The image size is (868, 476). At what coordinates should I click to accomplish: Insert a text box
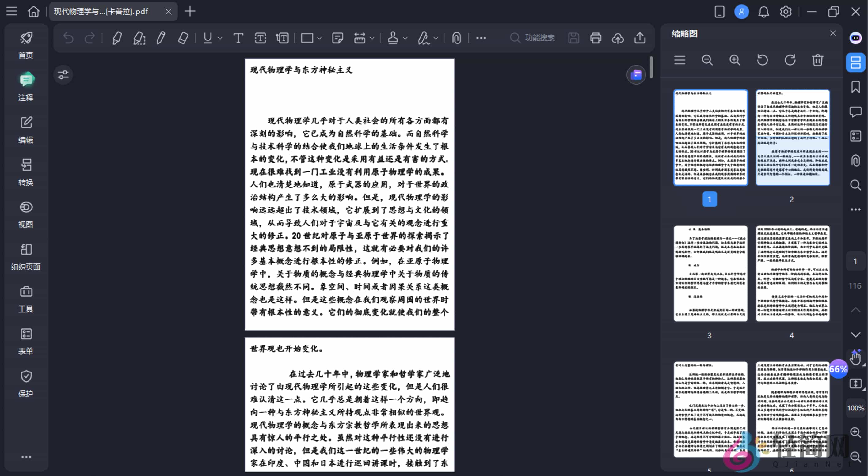[260, 38]
